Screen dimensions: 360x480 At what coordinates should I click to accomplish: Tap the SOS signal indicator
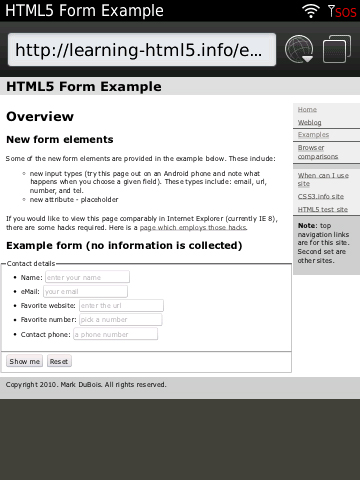[x=342, y=11]
